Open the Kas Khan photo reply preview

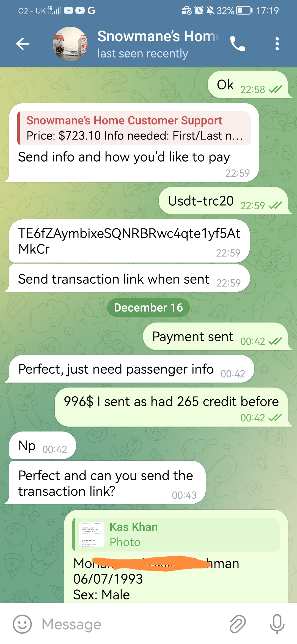(176, 534)
